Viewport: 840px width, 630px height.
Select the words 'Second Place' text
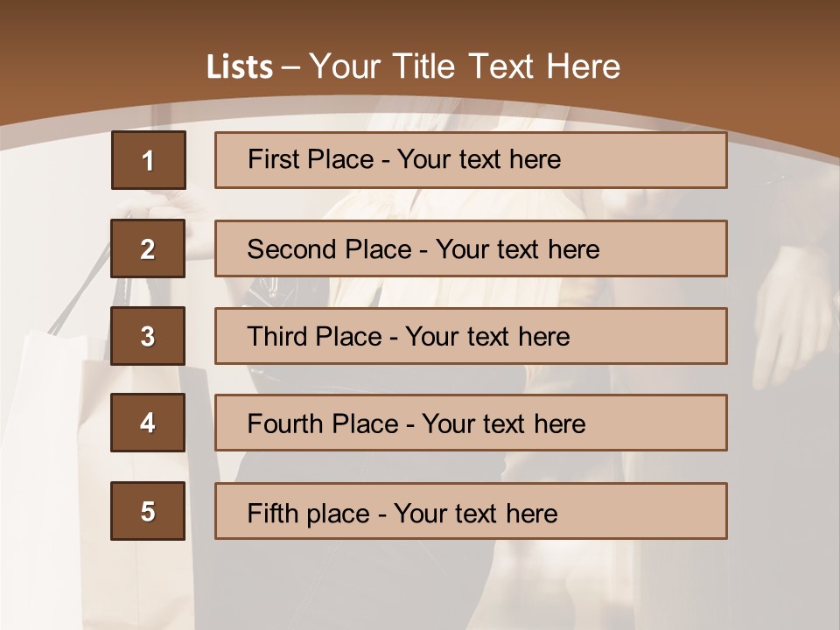pos(330,249)
